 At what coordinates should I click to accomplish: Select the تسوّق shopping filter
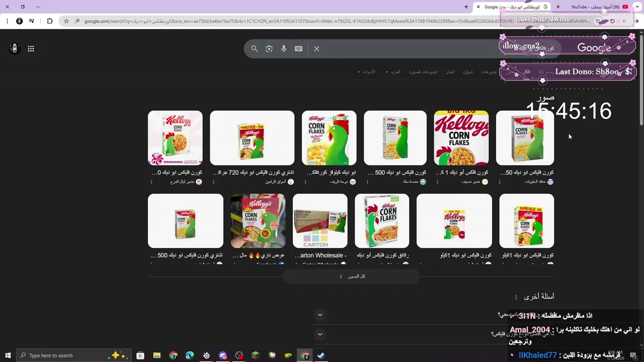(468, 72)
